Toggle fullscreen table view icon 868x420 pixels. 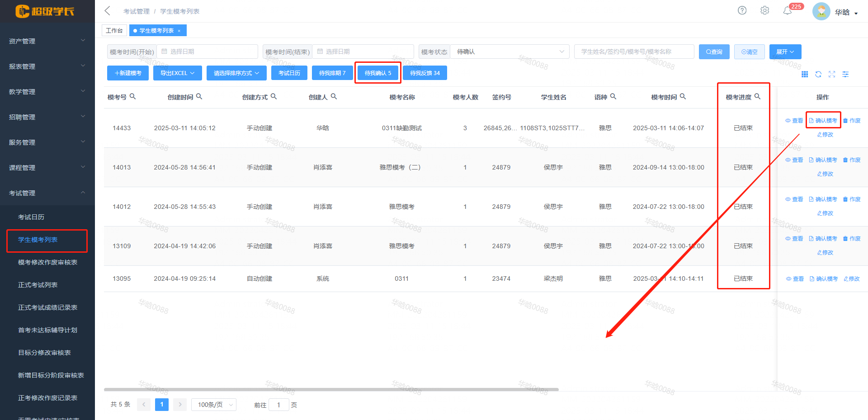(832, 74)
